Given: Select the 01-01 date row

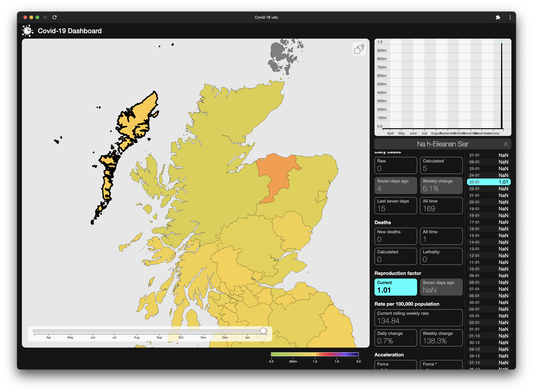Looking at the screenshot, I should click(489, 329).
